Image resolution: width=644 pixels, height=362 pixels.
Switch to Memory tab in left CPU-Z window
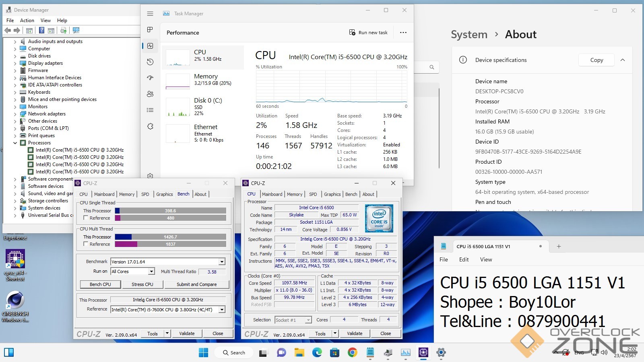click(x=127, y=194)
